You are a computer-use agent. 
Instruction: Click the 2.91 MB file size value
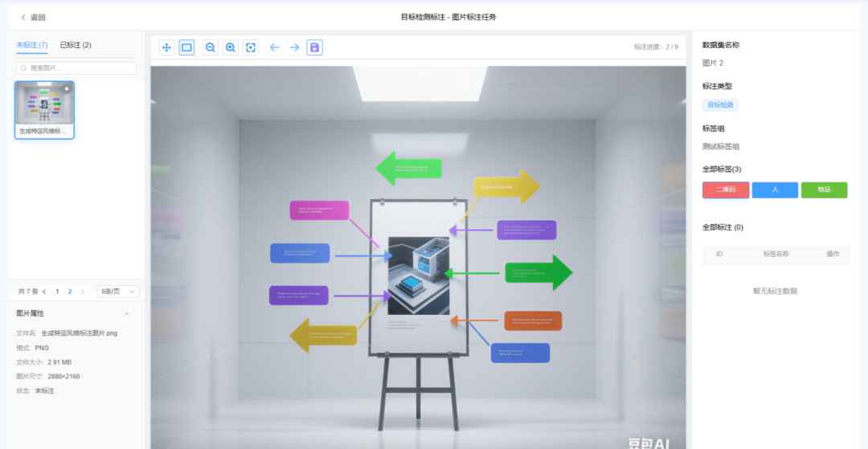[x=59, y=362]
